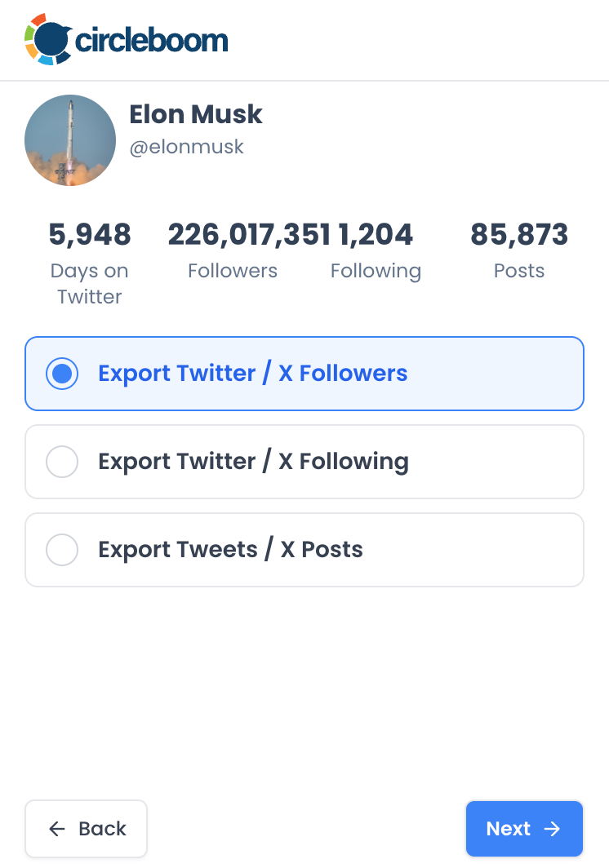
Task: Click the Following count 1,204
Action: [x=376, y=234]
